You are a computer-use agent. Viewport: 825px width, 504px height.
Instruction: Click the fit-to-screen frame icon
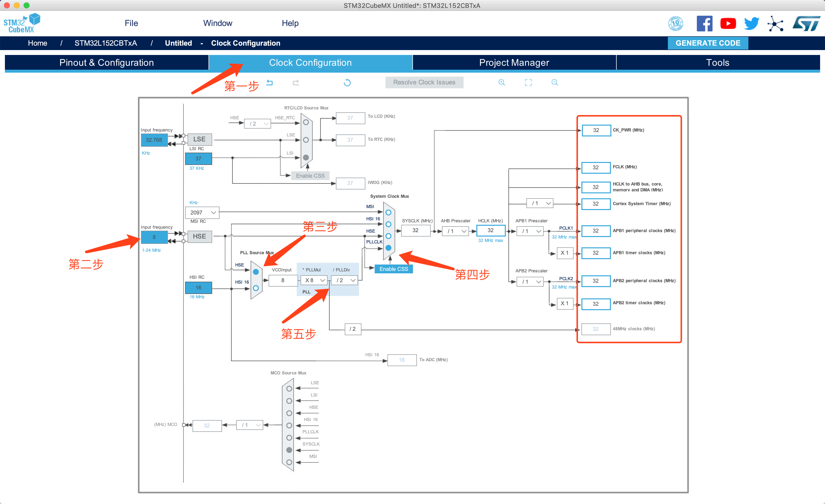[x=528, y=82]
